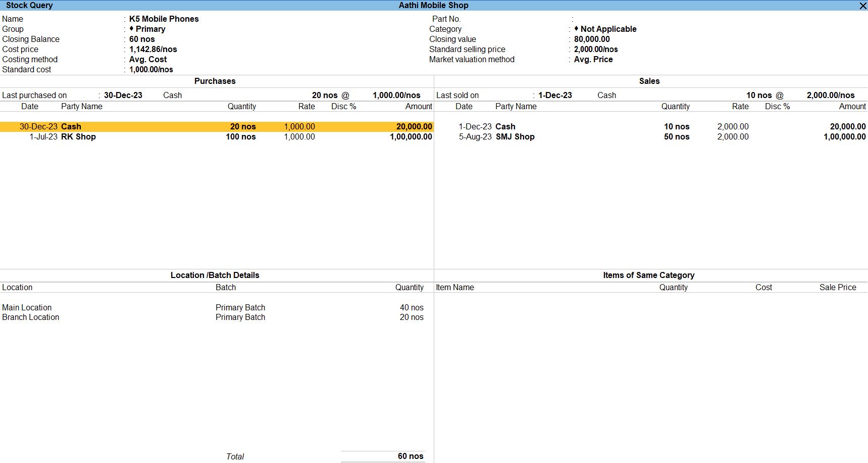Close the Stock Query window
Viewport: 868px width, 463px height.
[863, 6]
